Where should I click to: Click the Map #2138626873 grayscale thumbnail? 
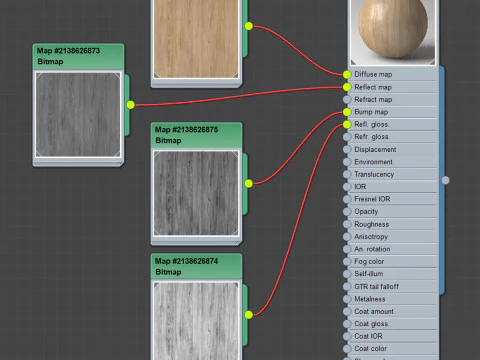[x=78, y=115]
